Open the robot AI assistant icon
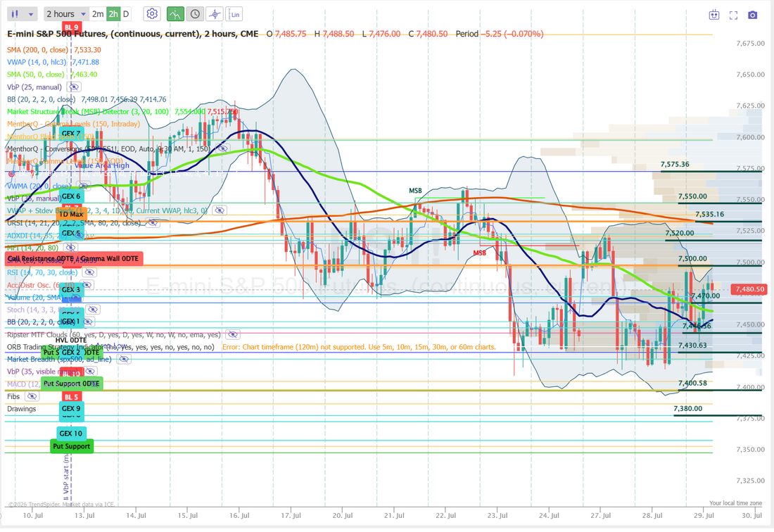774x532 pixels. click(713, 15)
